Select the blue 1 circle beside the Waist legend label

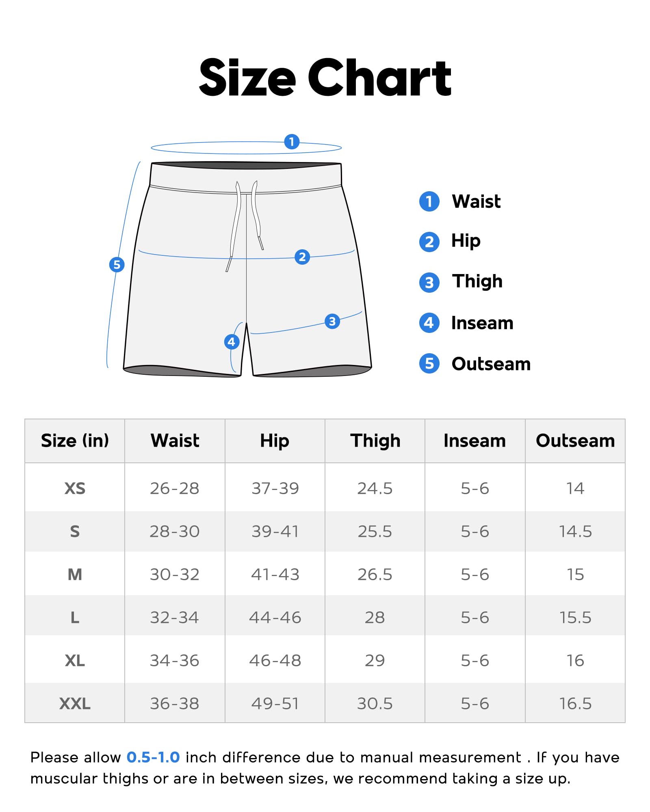click(x=429, y=201)
